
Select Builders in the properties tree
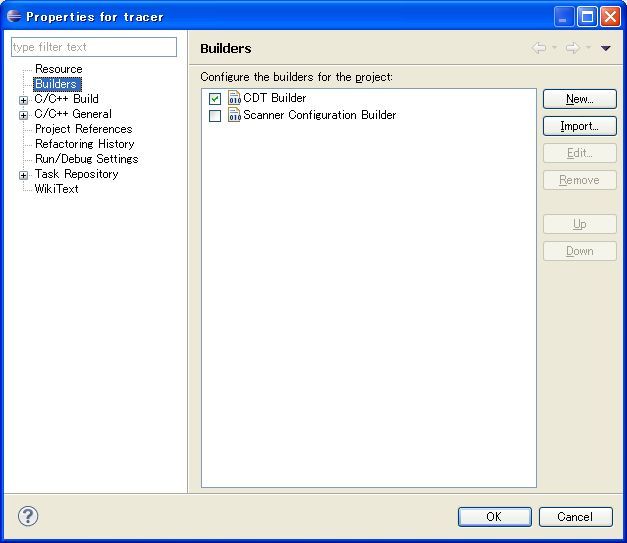coord(57,84)
